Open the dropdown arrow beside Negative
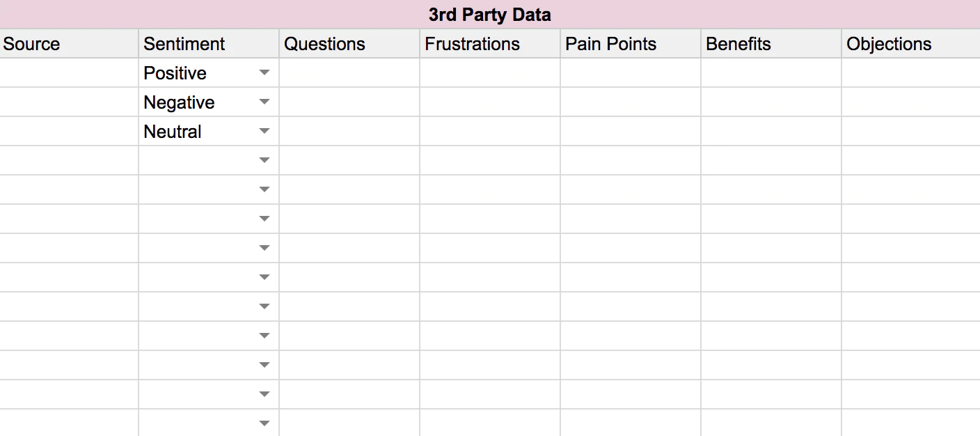The height and width of the screenshot is (436, 980). 264,102
